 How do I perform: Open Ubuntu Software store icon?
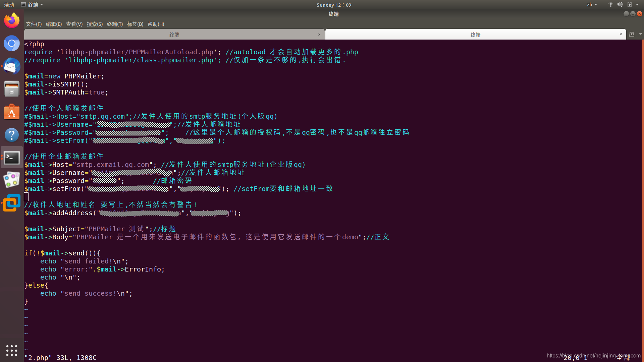pyautogui.click(x=12, y=112)
